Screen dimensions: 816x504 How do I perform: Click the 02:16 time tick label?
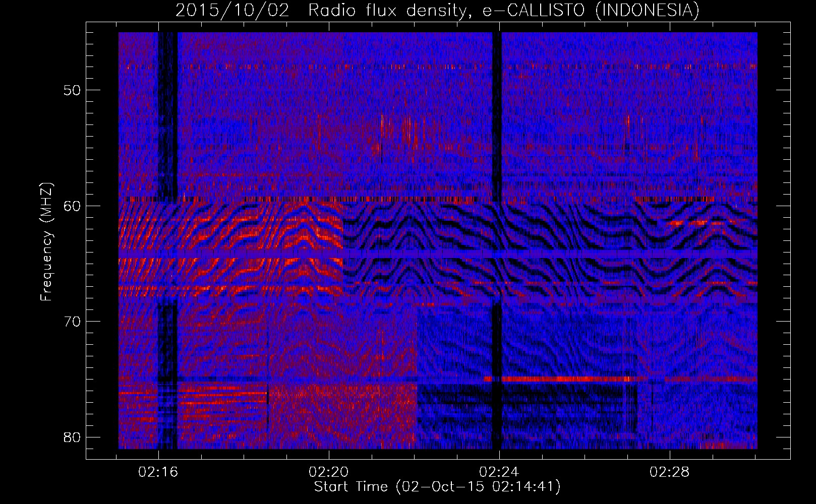[158, 472]
